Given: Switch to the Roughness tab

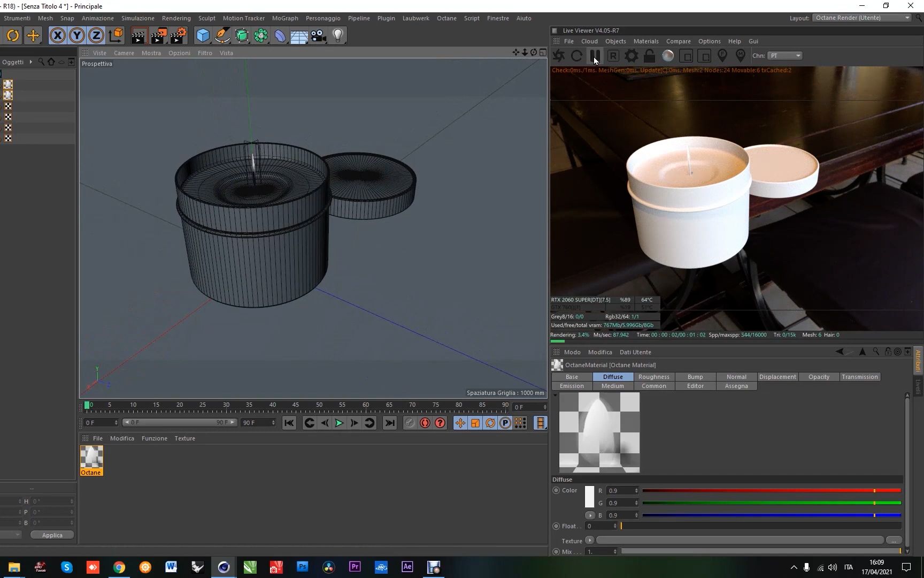Looking at the screenshot, I should (653, 377).
